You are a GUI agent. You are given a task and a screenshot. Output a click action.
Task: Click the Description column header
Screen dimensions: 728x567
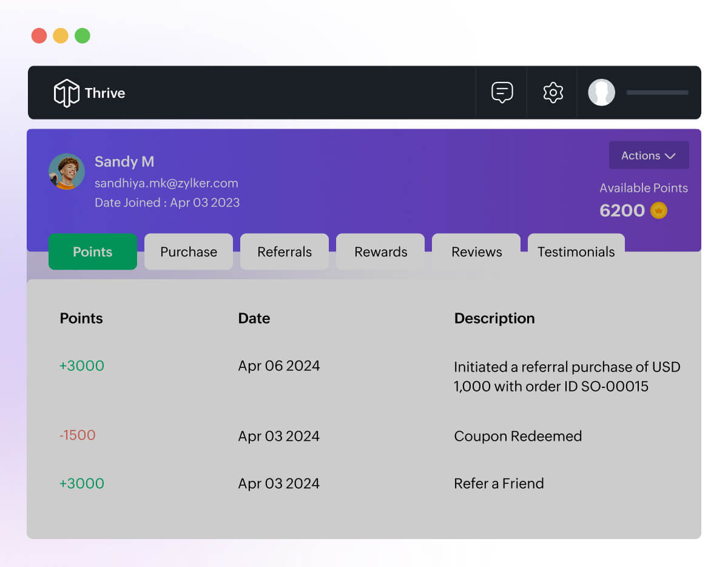pos(494,319)
